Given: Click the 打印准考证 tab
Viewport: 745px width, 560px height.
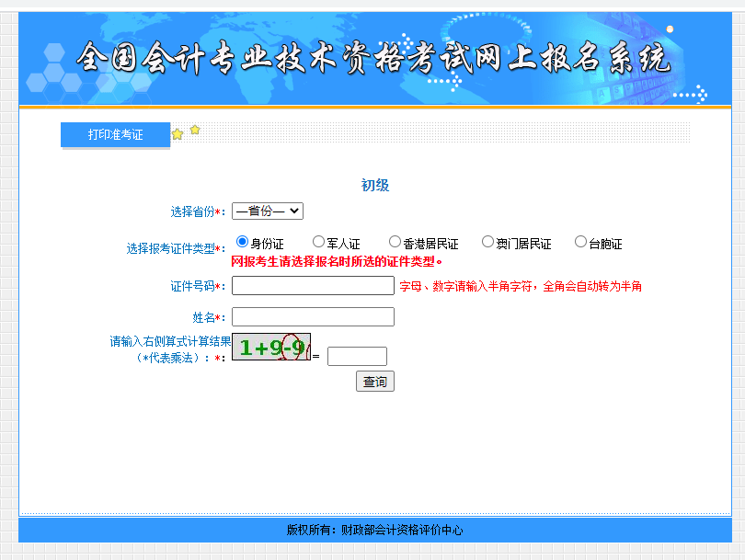Looking at the screenshot, I should pyautogui.click(x=116, y=135).
